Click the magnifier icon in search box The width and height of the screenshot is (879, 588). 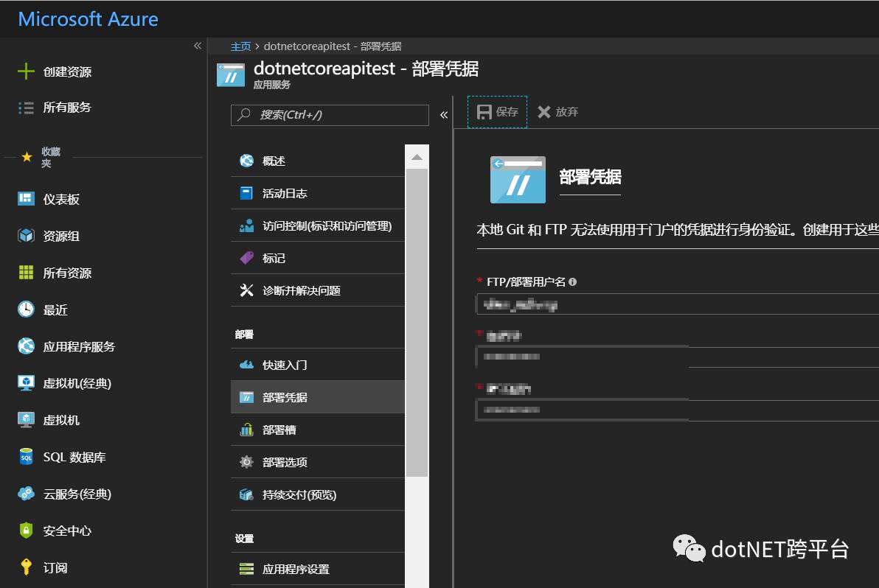pos(244,115)
